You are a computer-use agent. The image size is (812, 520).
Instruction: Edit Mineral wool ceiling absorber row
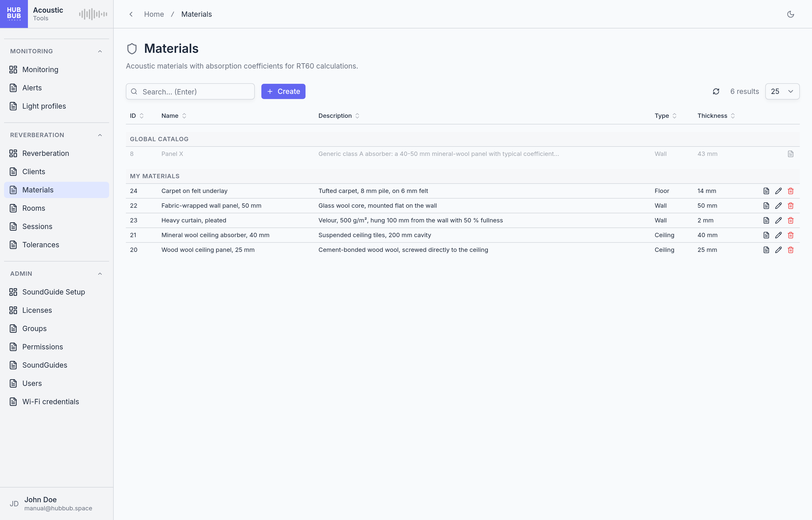pos(778,235)
